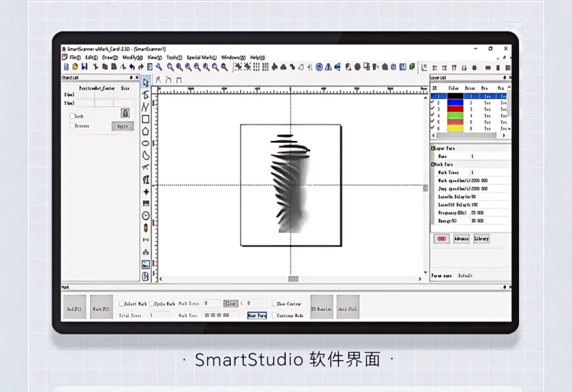
Task: Select the arrow Pick tool
Action: click(146, 83)
